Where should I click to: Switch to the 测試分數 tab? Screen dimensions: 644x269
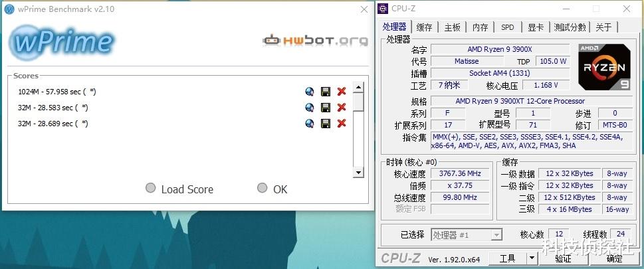(570, 27)
